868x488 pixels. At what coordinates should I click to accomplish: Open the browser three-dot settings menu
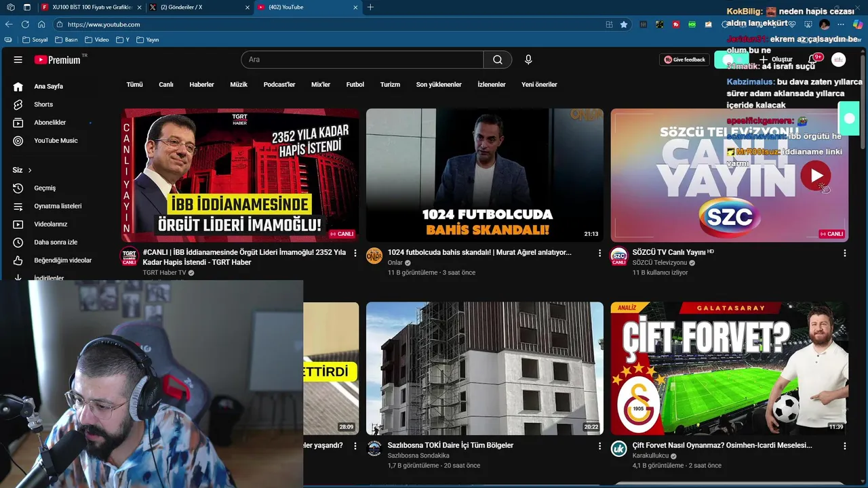point(841,24)
